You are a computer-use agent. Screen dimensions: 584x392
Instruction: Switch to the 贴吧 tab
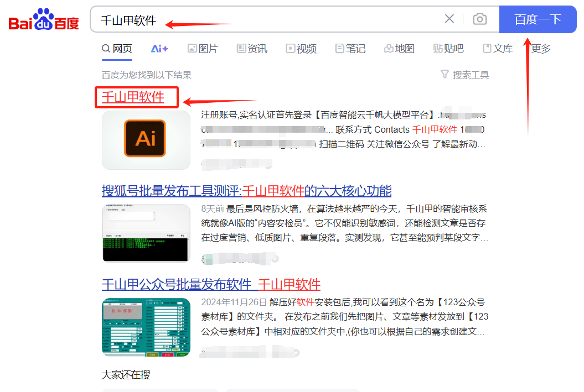tap(448, 49)
